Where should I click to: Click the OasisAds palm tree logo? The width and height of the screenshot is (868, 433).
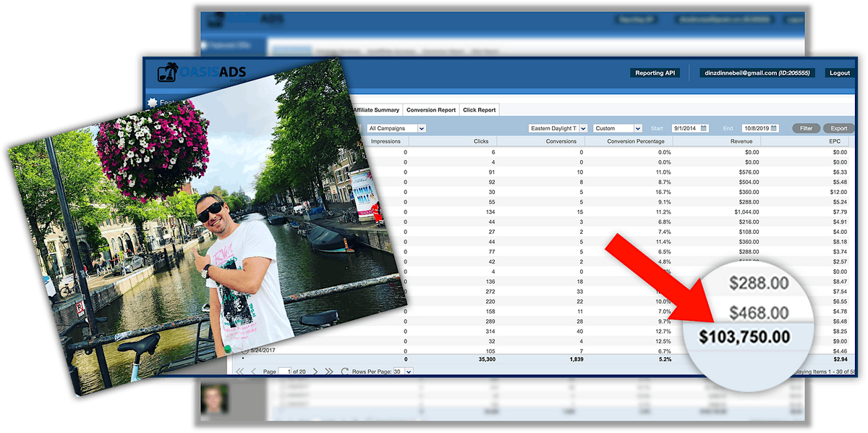(169, 74)
